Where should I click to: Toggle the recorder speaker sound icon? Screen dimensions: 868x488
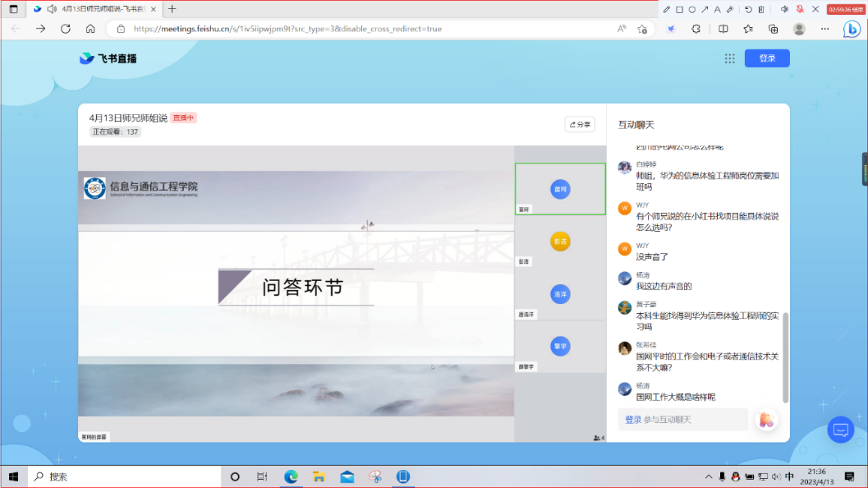pos(783,9)
